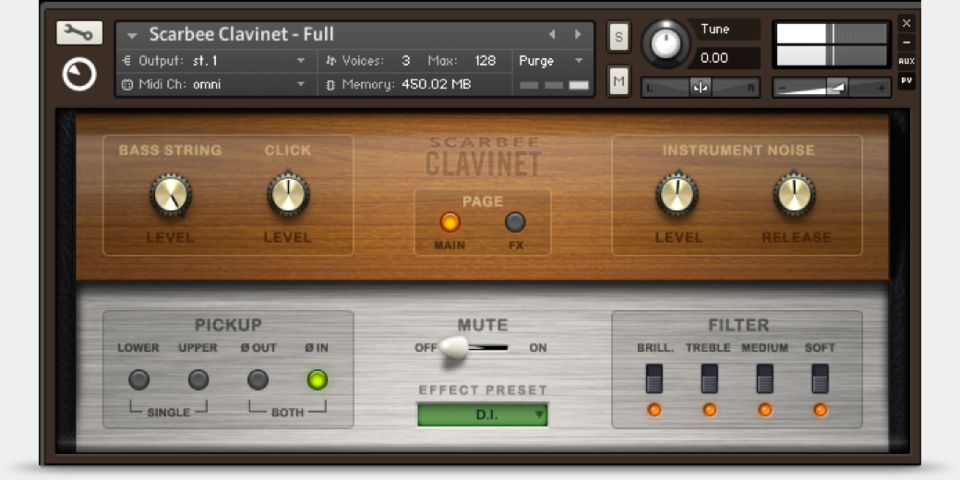Toggle the Soft filter rocker switch
This screenshot has width=960, height=480.
click(x=820, y=378)
